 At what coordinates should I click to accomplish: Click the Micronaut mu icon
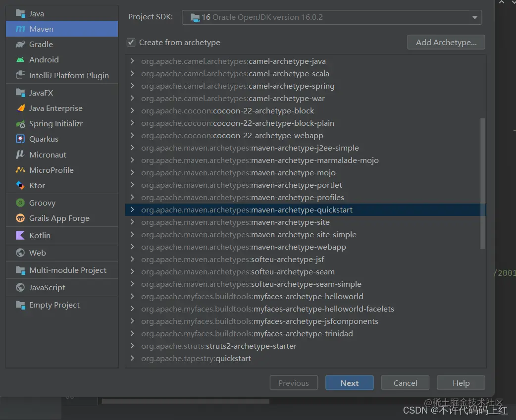point(20,155)
